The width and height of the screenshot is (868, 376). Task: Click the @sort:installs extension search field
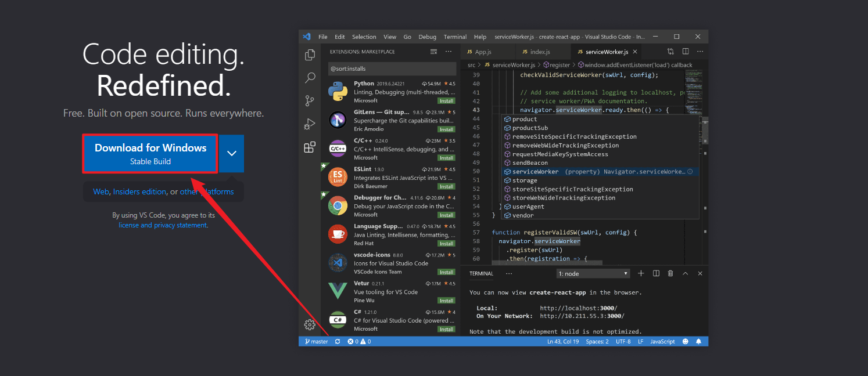point(392,68)
